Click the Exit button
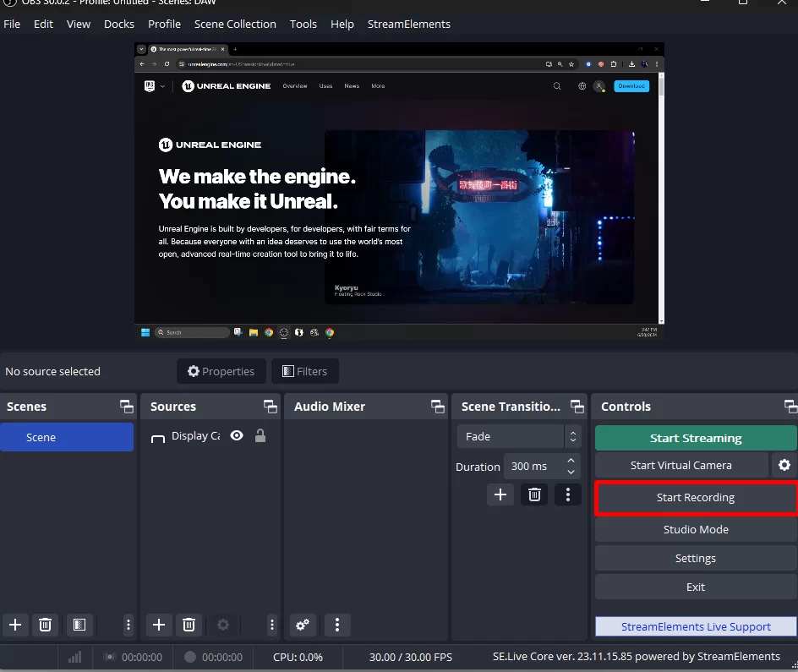The image size is (798, 672). coord(696,587)
